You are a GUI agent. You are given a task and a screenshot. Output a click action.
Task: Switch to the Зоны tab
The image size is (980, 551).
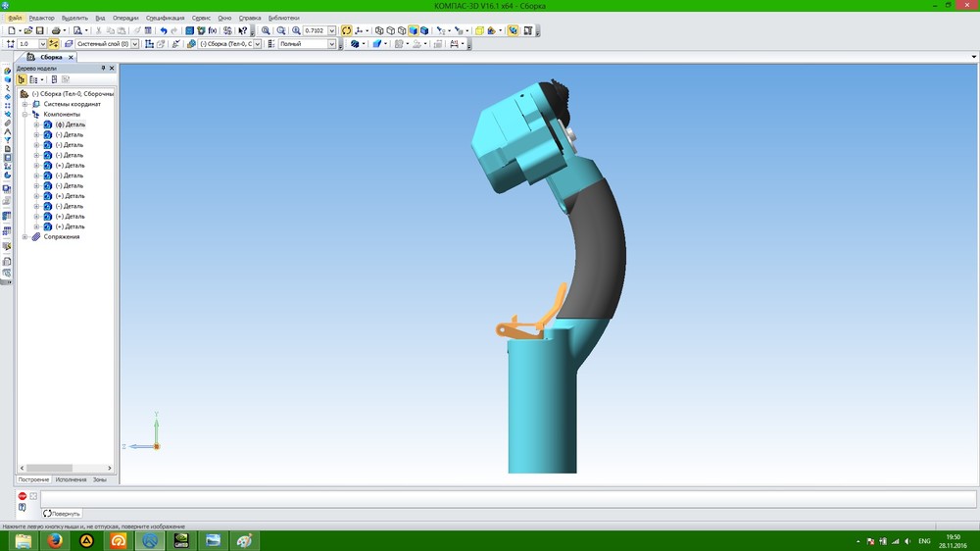click(99, 479)
